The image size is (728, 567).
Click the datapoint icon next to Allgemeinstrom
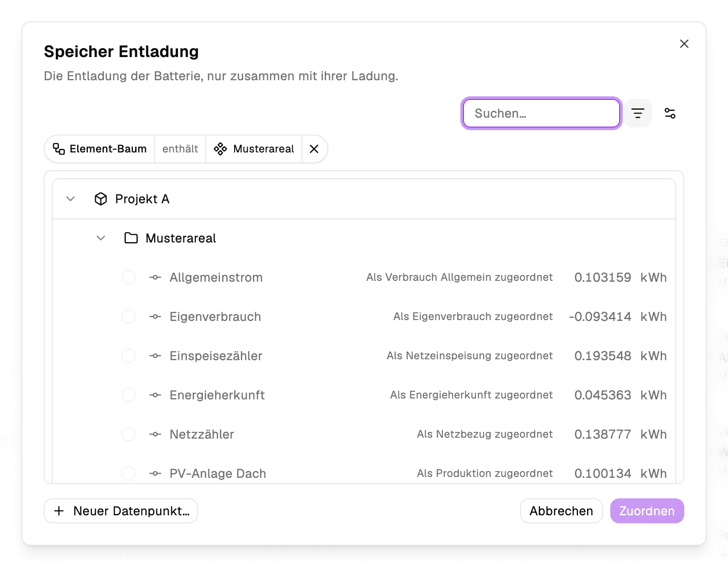coord(155,277)
